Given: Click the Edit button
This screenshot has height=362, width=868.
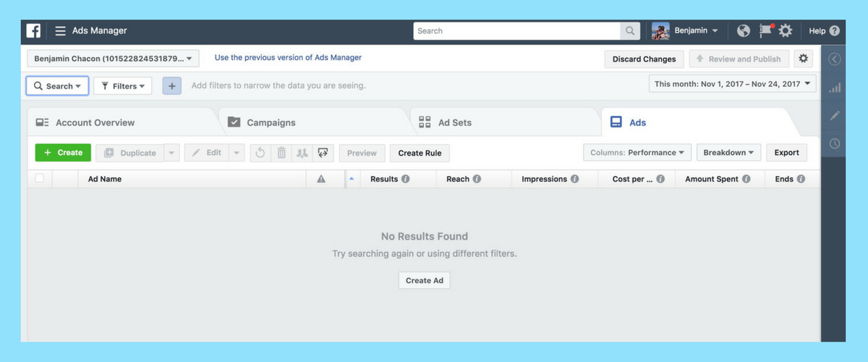Looking at the screenshot, I should tap(207, 153).
